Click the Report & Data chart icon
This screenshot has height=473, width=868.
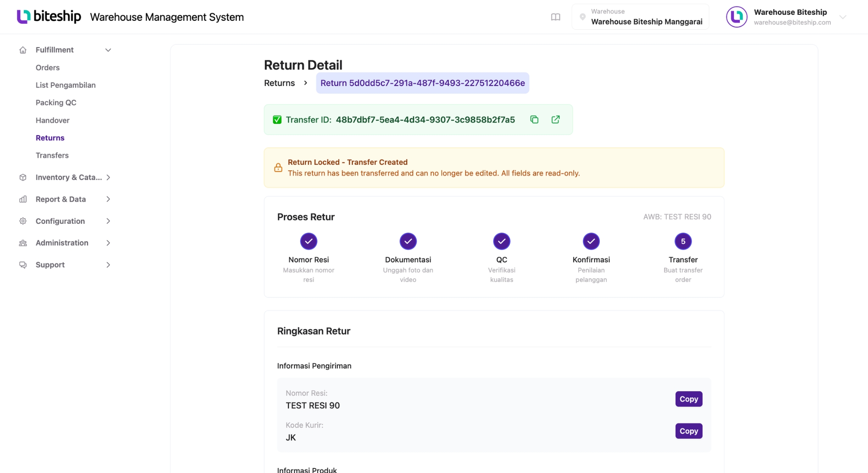tap(23, 199)
